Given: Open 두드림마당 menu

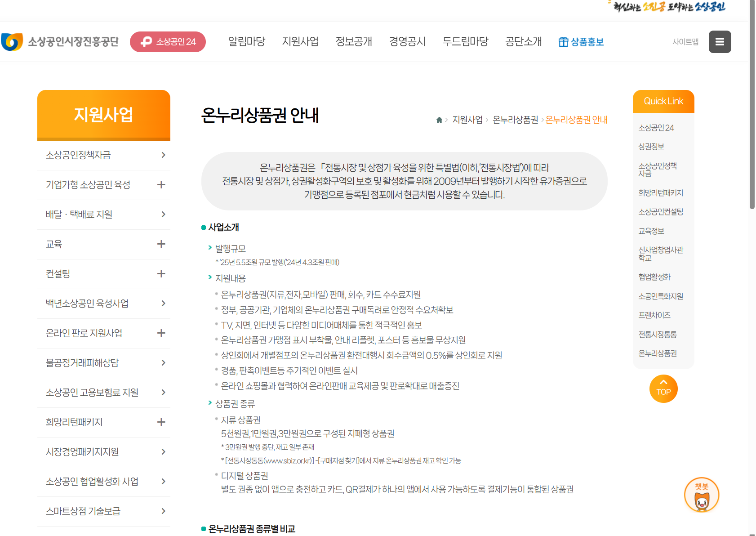Looking at the screenshot, I should pyautogui.click(x=465, y=42).
